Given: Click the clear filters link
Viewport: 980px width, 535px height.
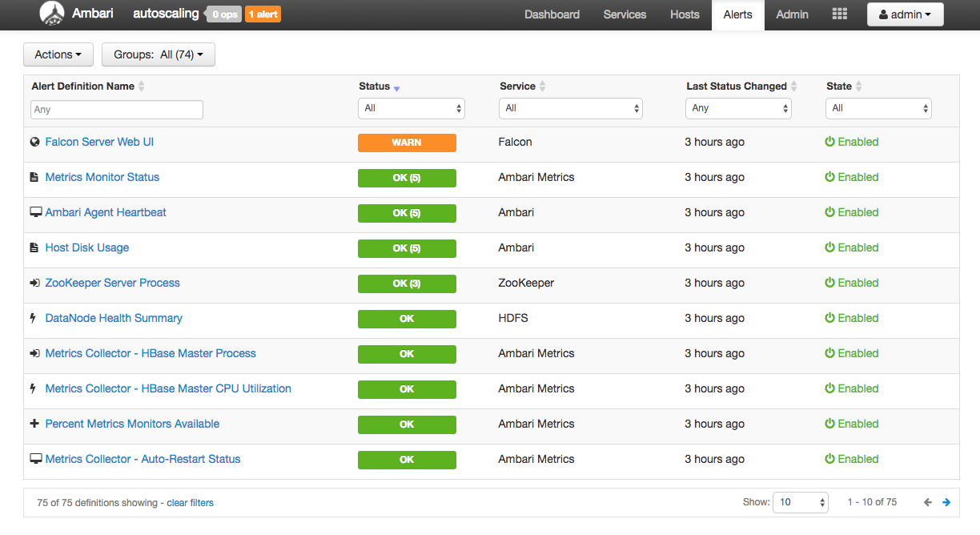Looking at the screenshot, I should click(190, 502).
